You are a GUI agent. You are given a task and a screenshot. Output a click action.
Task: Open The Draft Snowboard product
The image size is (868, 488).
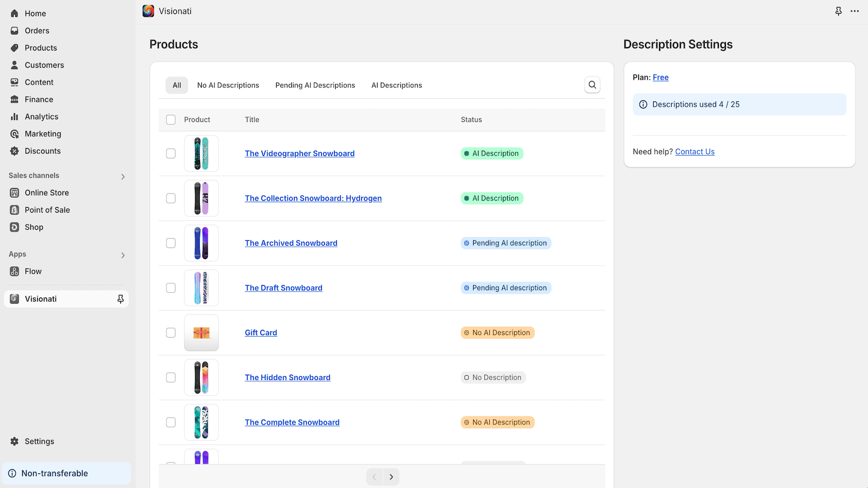(283, 287)
